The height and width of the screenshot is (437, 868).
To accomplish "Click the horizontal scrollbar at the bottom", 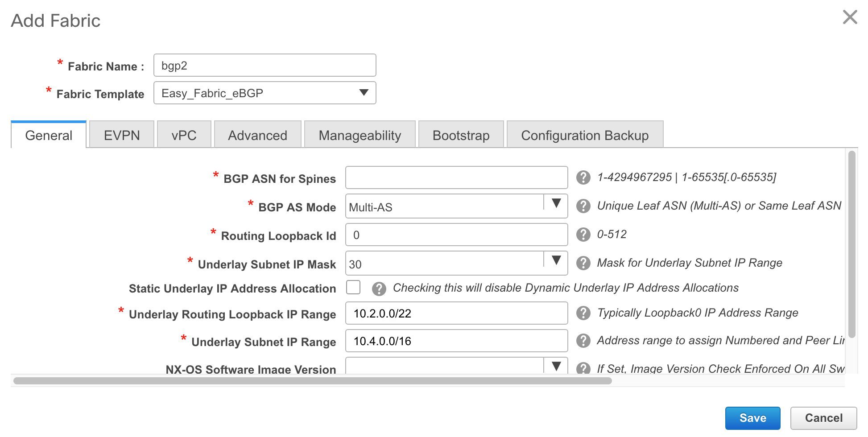I will point(312,381).
